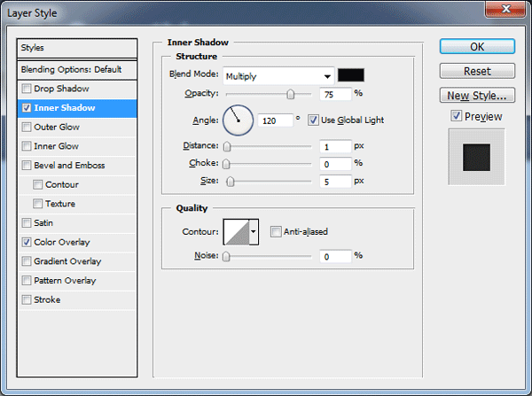532x396 pixels.
Task: Disable the Color Overlay checkbox
Action: [x=27, y=242]
